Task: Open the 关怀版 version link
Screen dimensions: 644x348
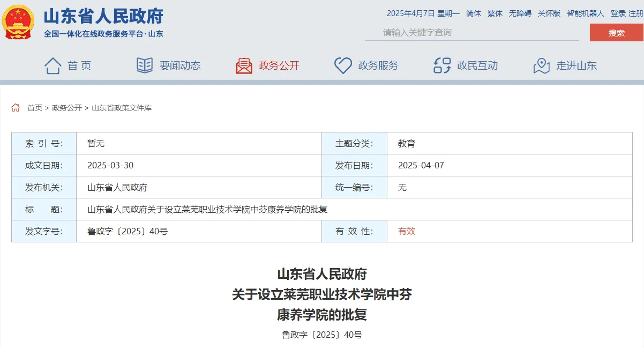Action: pyautogui.click(x=549, y=13)
